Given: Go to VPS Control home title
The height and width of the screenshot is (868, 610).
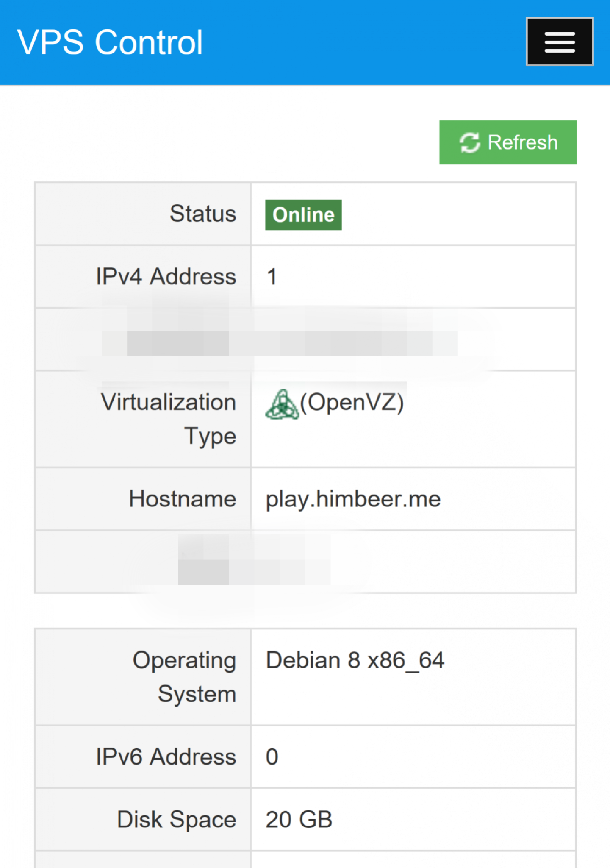Looking at the screenshot, I should point(110,42).
